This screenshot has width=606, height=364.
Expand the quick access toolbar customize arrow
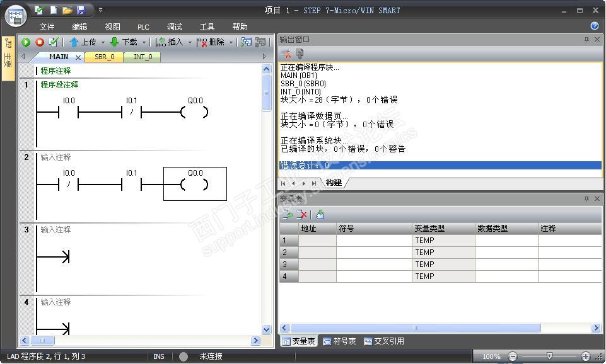100,10
